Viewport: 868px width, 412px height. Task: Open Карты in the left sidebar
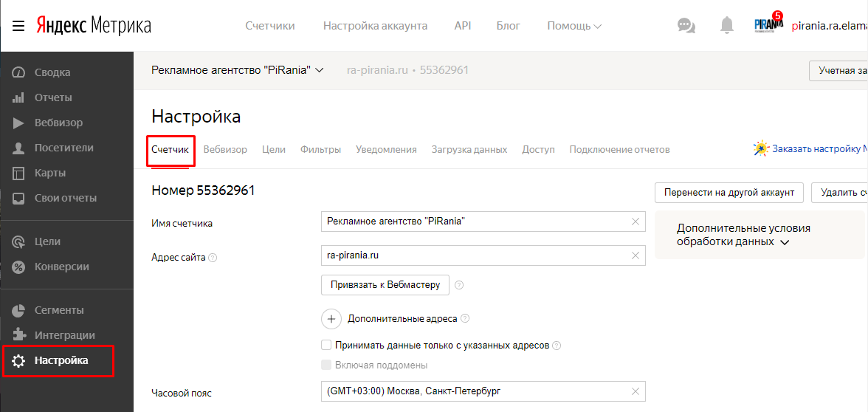49,173
